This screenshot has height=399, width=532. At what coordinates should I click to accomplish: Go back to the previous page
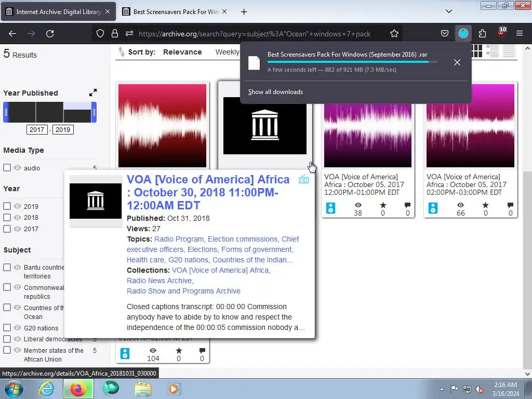(x=12, y=34)
